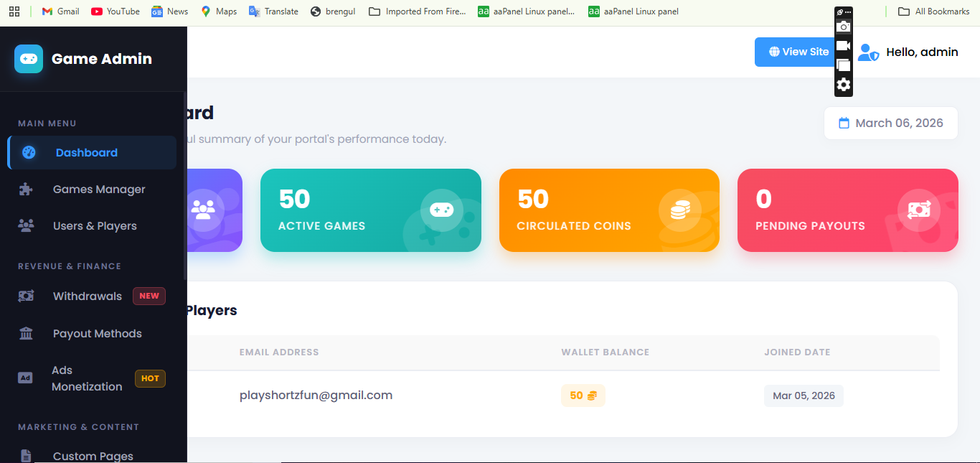The width and height of the screenshot is (980, 463).
Task: Click the video record icon in floating toolbar
Action: pyautogui.click(x=844, y=46)
